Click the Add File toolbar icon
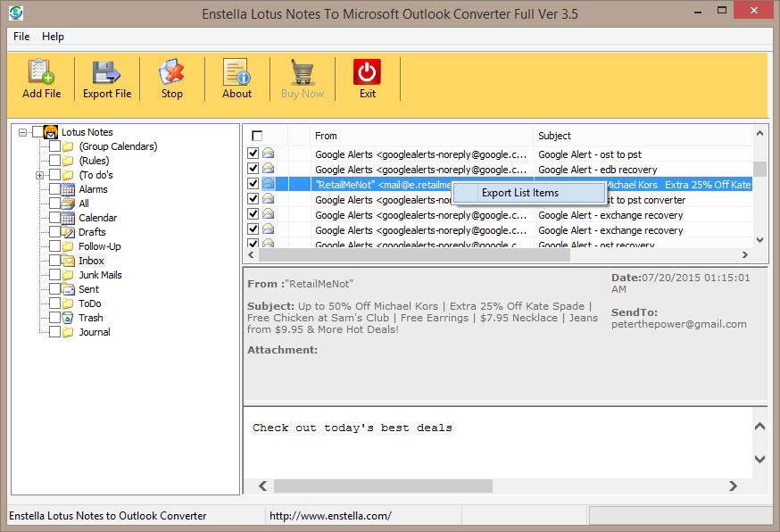The width and height of the screenshot is (780, 532). pyautogui.click(x=41, y=73)
